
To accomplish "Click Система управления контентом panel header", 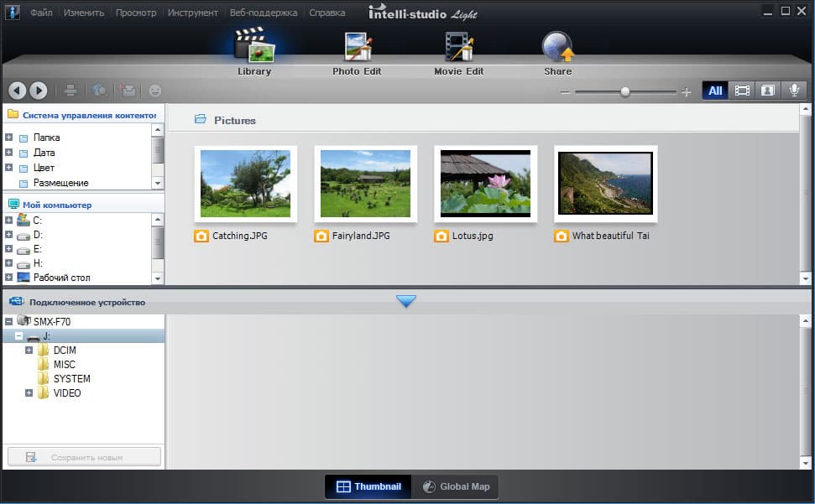I will [82, 115].
